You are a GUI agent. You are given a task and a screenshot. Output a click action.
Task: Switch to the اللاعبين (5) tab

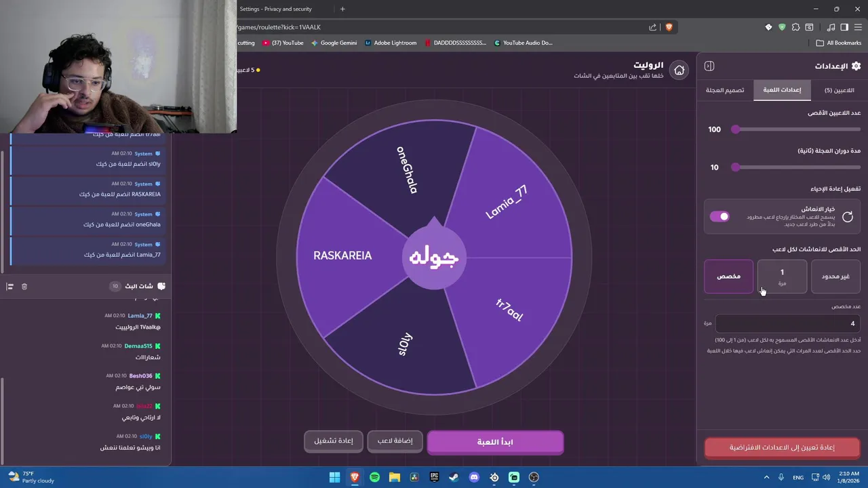(839, 90)
